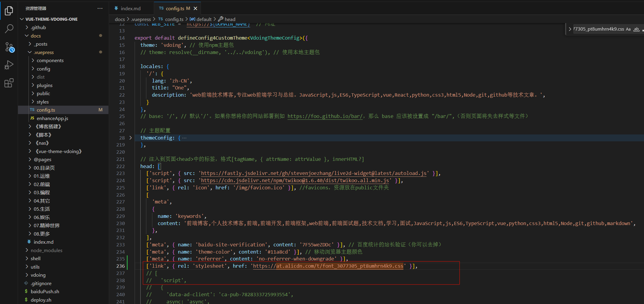Expand the _posts folder
Screen dimensions: 644x304
30,44
